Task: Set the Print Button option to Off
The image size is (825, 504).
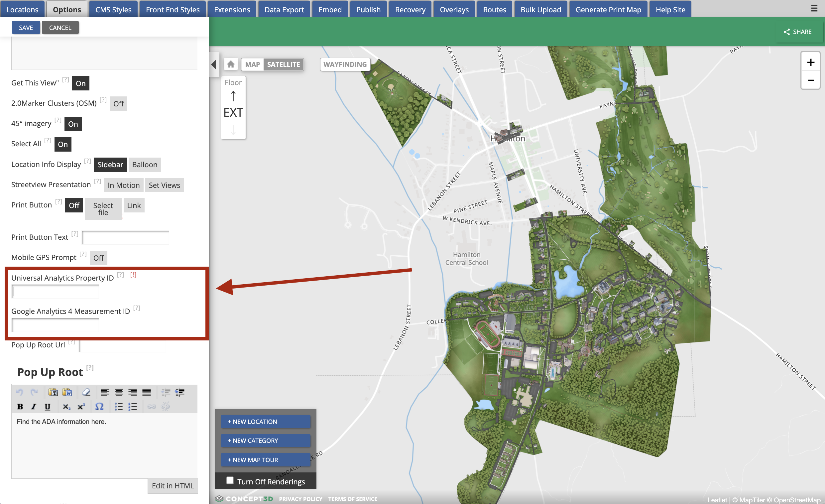Action: tap(74, 205)
